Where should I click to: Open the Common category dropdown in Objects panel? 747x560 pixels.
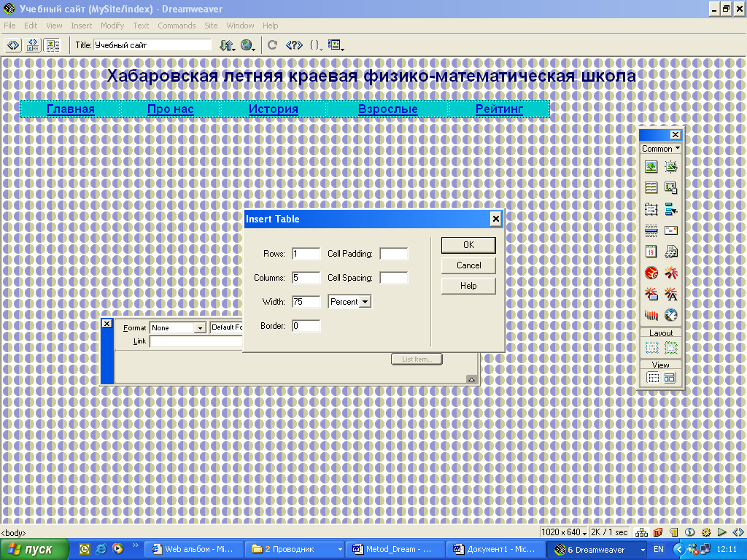(x=661, y=149)
